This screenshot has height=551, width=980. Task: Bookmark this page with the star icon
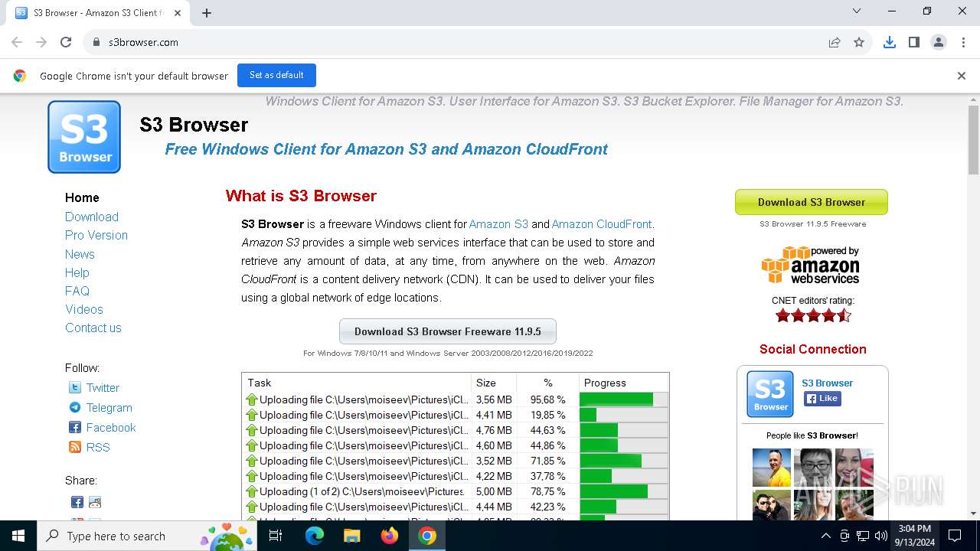coord(859,42)
